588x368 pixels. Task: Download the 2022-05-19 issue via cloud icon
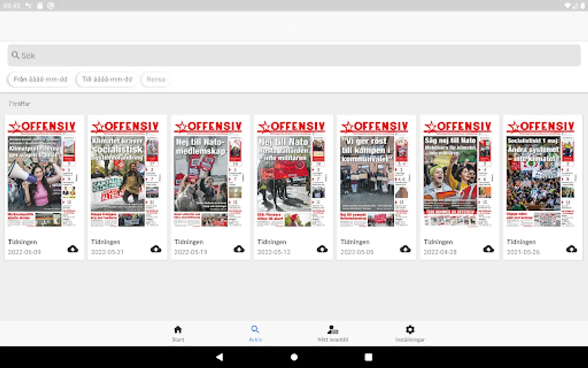[x=239, y=249]
